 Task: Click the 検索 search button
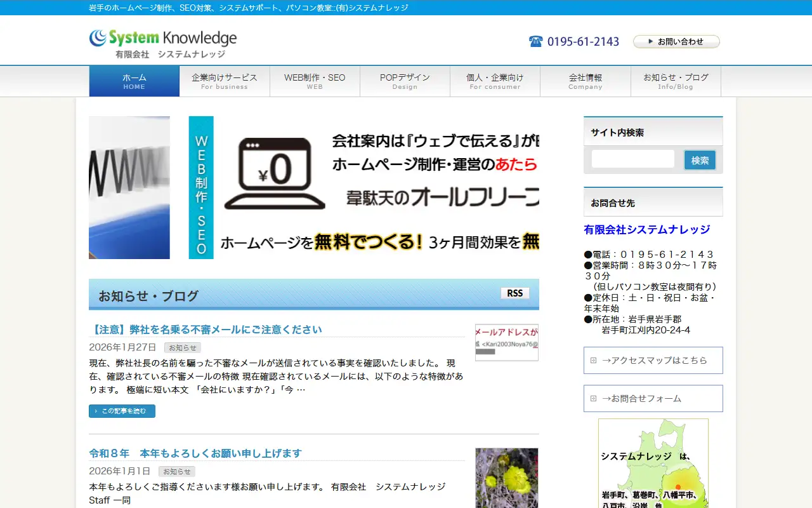(x=700, y=160)
